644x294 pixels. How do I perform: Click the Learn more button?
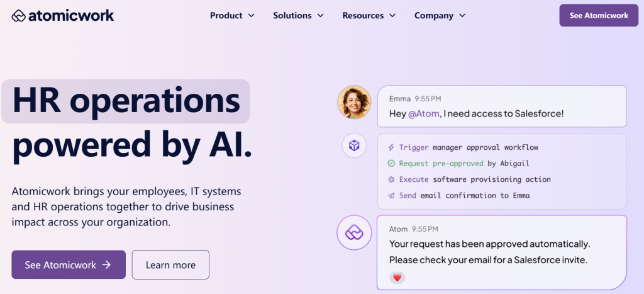click(170, 265)
